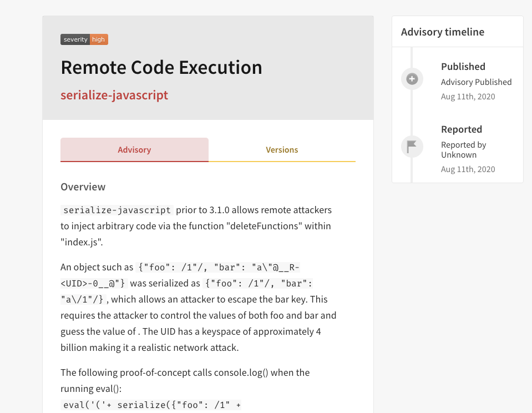Switch to the Versions tab
Screen dimensions: 532x413
tap(281, 149)
